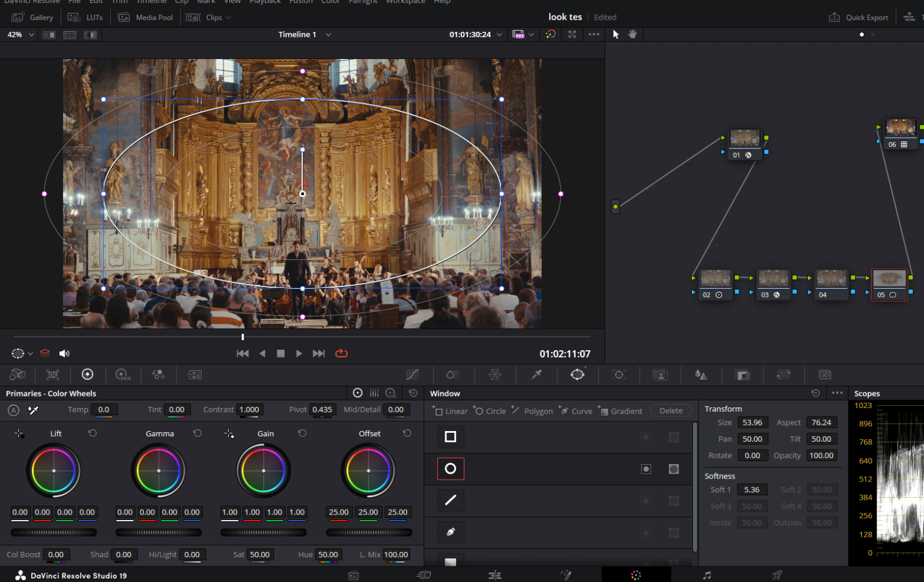Open the Sizing palette
Viewport: 924px width, 582px height.
[783, 374]
